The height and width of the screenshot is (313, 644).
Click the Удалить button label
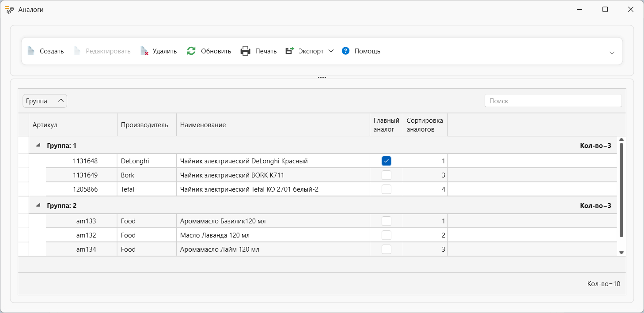click(x=165, y=51)
